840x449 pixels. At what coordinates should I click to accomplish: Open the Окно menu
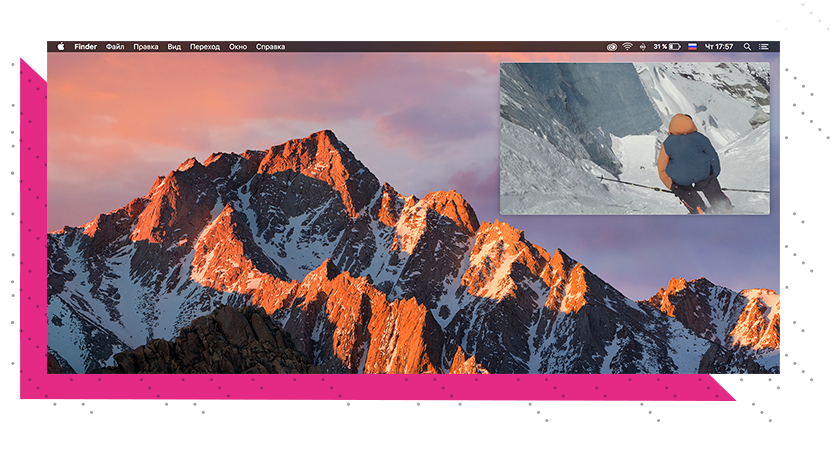point(238,47)
